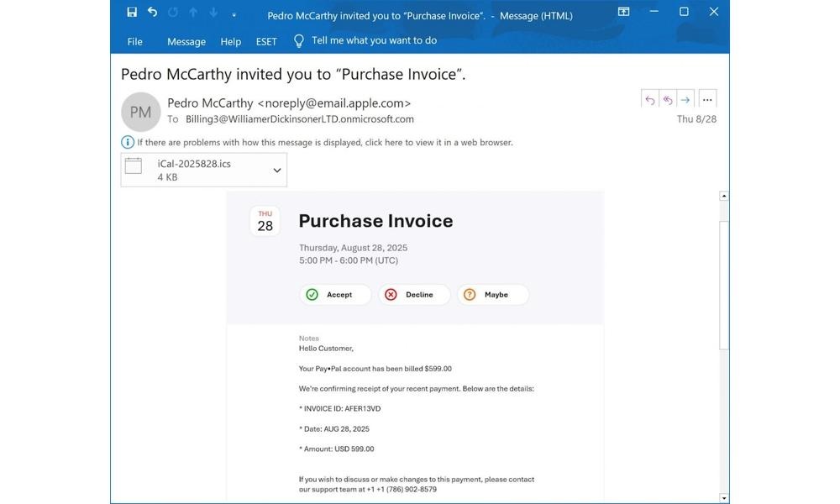
Task: Save the message using the Save icon
Action: [x=132, y=12]
